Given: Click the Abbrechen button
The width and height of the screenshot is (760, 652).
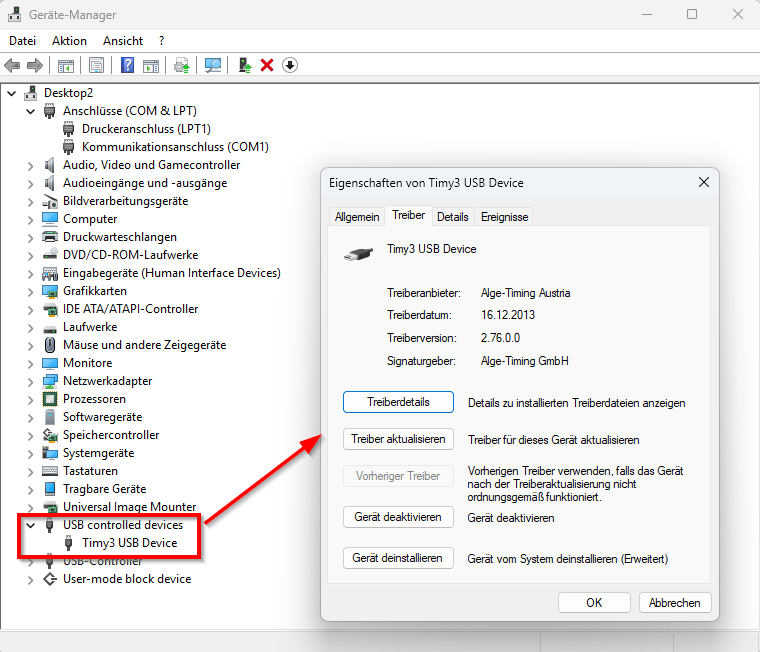Looking at the screenshot, I should click(x=675, y=603).
